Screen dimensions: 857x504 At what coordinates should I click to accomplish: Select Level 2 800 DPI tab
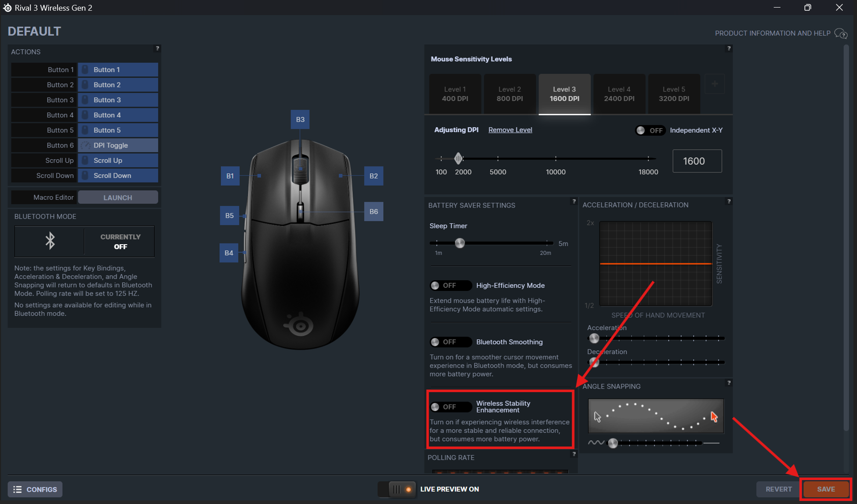click(509, 94)
